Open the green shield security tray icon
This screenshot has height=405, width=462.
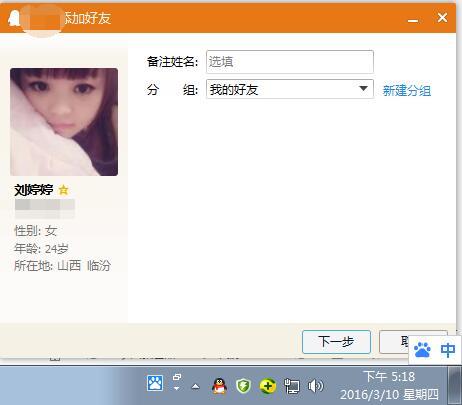click(244, 386)
